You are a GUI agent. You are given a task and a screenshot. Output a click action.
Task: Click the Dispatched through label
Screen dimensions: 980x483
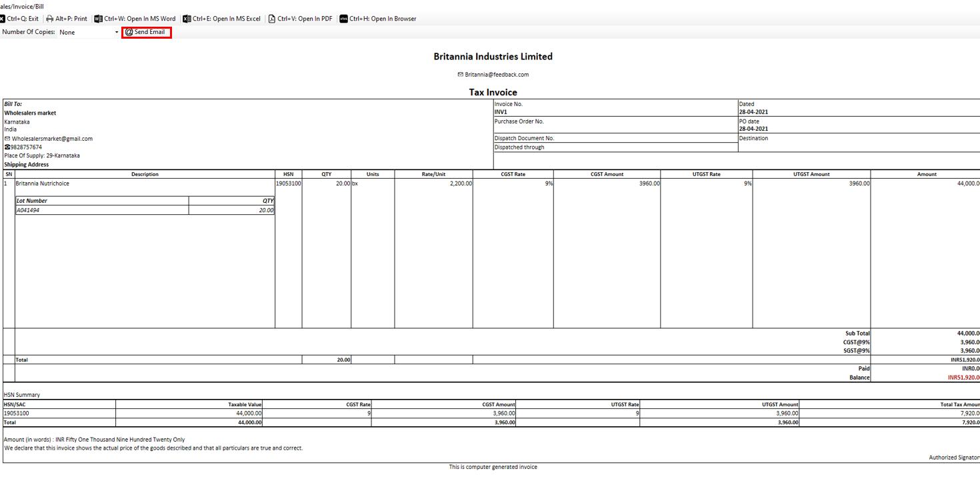pyautogui.click(x=519, y=147)
